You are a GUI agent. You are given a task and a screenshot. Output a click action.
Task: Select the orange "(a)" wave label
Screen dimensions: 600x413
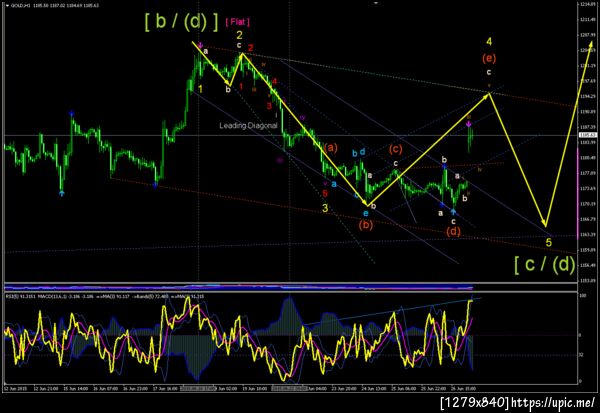pos(331,147)
